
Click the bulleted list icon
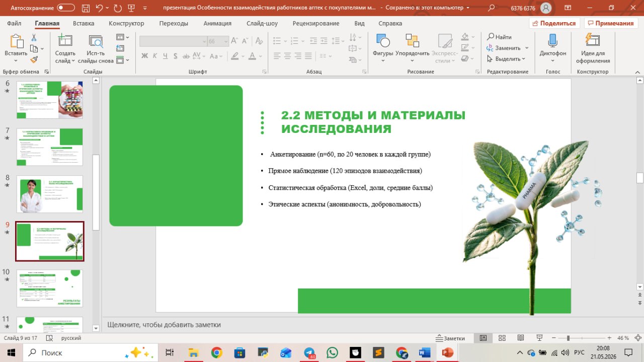[x=276, y=41]
